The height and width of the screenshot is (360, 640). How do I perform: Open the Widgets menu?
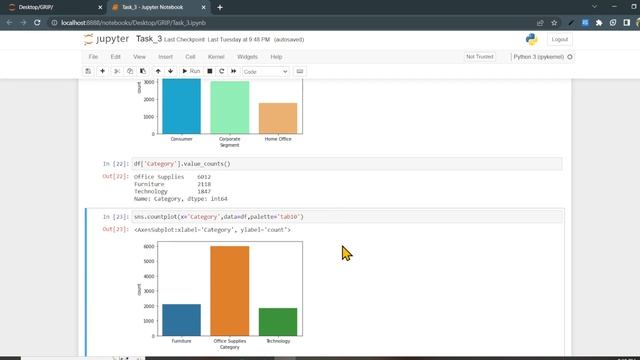coord(247,57)
